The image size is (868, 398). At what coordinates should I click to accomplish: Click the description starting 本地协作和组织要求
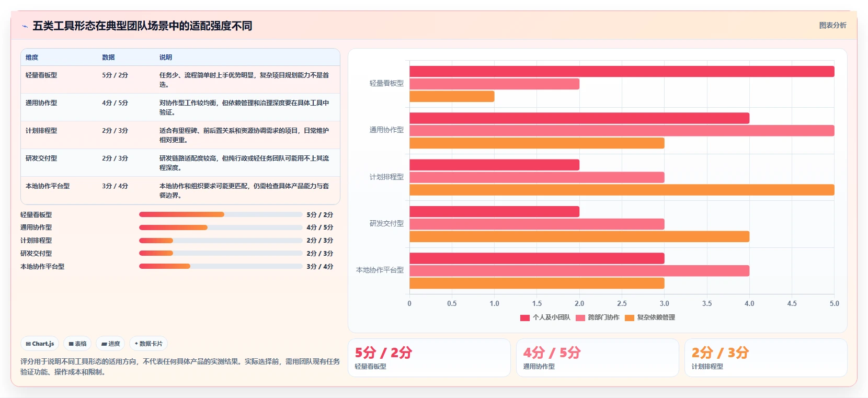[x=244, y=190]
